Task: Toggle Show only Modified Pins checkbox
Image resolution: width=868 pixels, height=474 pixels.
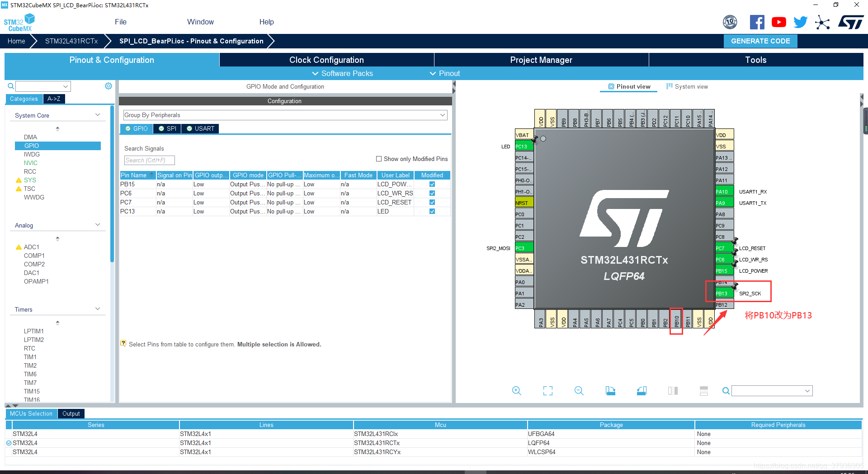Action: click(379, 159)
